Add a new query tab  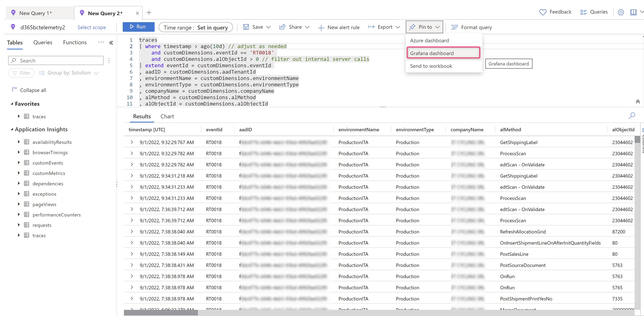(x=149, y=13)
